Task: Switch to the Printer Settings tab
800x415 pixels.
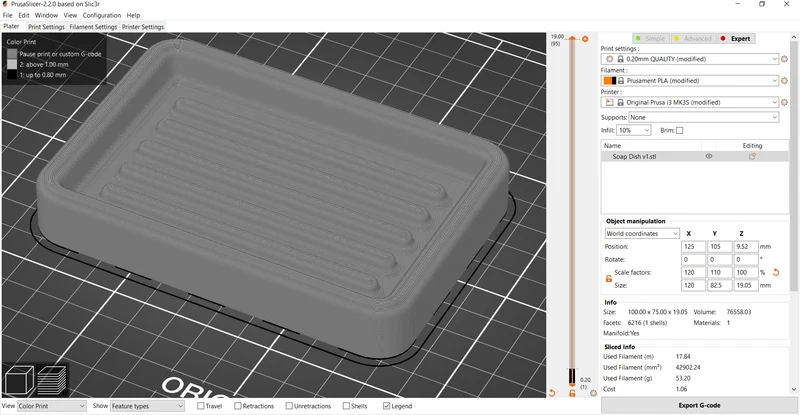Action: tap(143, 27)
